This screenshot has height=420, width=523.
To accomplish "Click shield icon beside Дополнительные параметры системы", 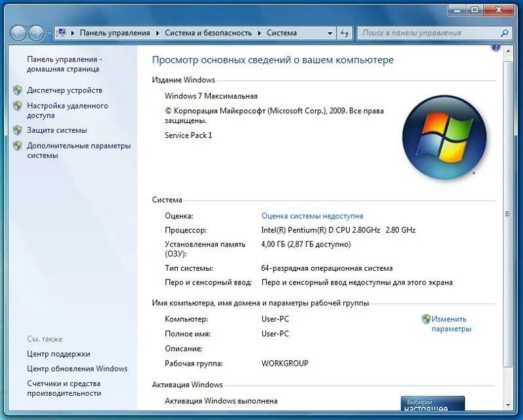I will click(18, 146).
